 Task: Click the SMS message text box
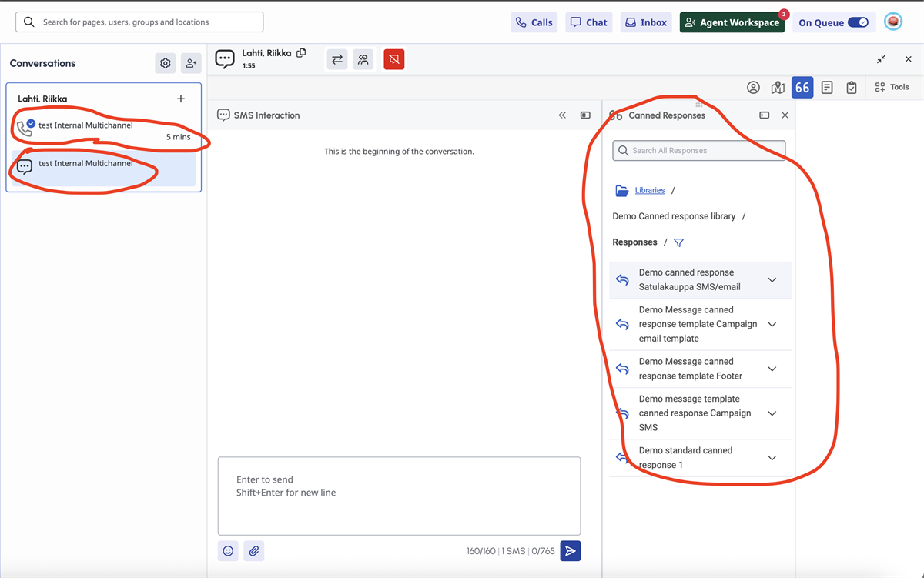tap(399, 496)
